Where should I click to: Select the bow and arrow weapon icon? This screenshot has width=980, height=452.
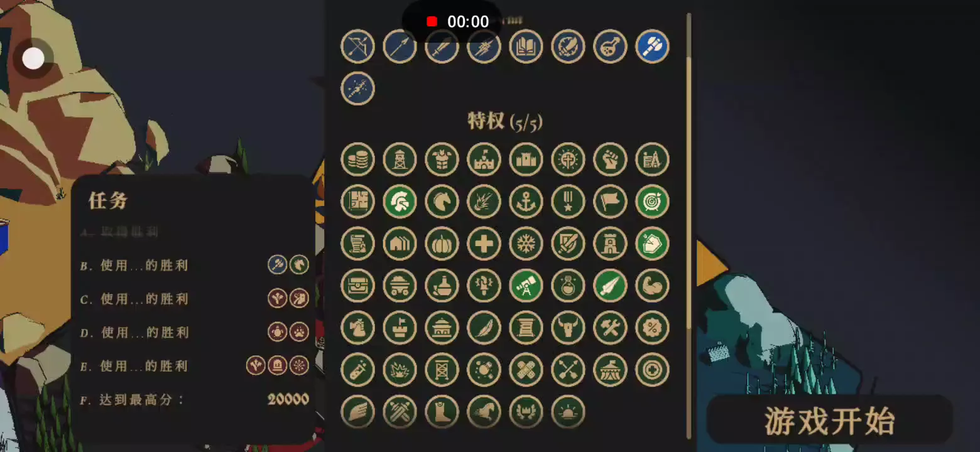coord(357,46)
